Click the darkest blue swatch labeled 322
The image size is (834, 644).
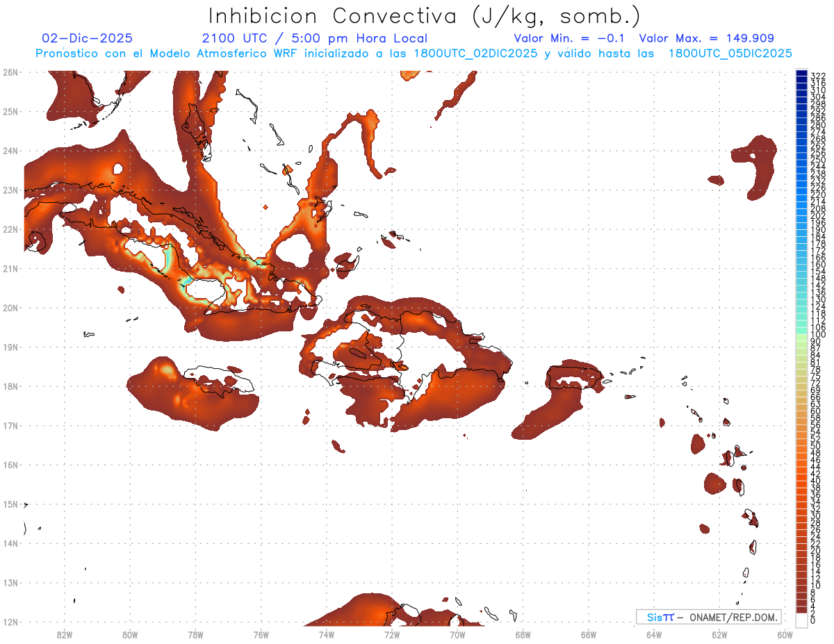pos(802,74)
